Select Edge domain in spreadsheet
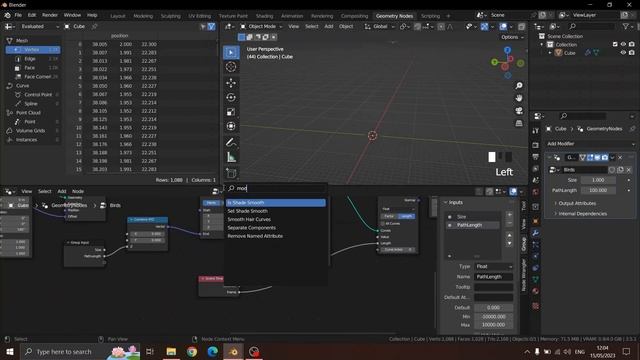Viewport: 640px width, 360px height. pyautogui.click(x=30, y=59)
